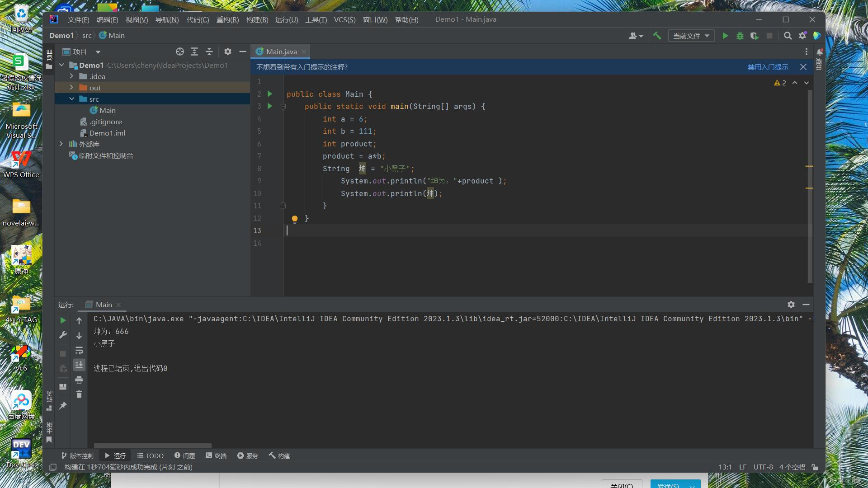The width and height of the screenshot is (868, 488).
Task: Click the clear-all trash icon in the run console
Action: pos(79,394)
